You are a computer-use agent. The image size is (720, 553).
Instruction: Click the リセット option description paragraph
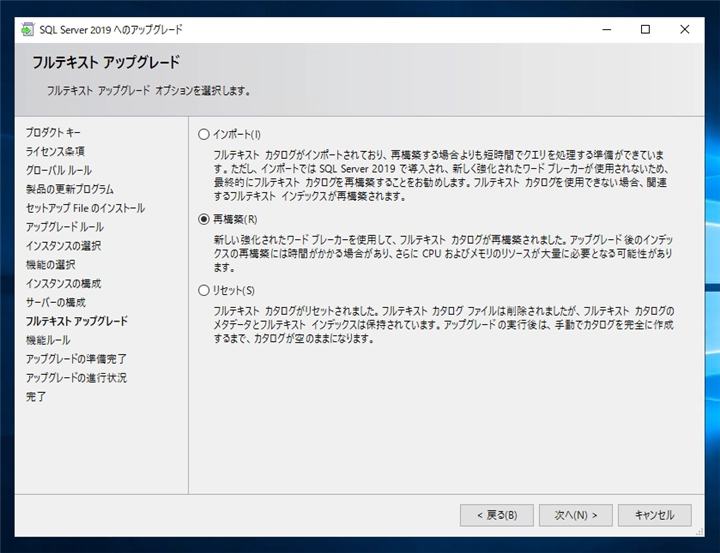pyautogui.click(x=444, y=325)
